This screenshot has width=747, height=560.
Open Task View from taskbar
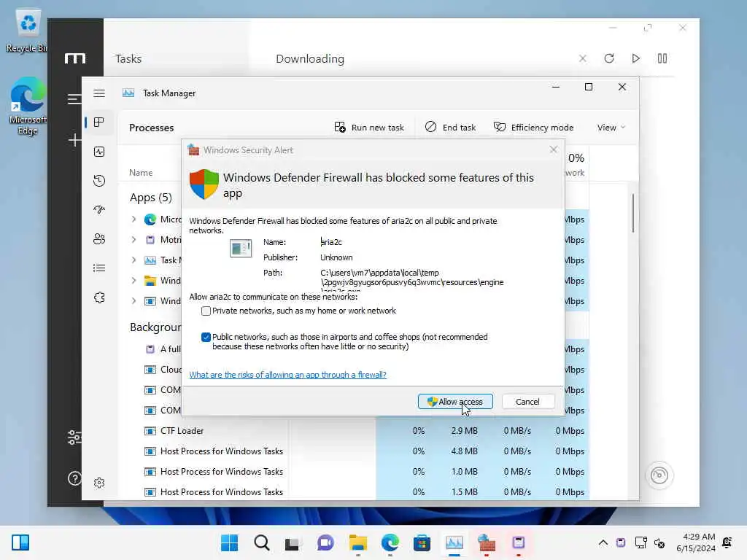coord(292,542)
